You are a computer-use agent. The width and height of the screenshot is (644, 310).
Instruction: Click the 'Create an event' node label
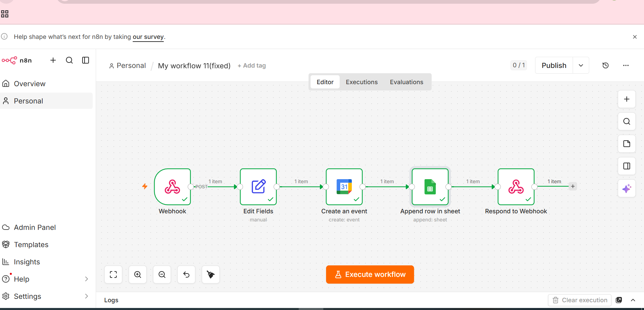344,211
